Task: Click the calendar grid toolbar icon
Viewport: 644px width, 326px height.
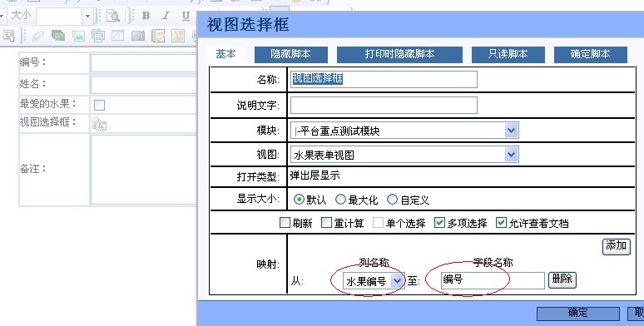Action: pyautogui.click(x=118, y=36)
